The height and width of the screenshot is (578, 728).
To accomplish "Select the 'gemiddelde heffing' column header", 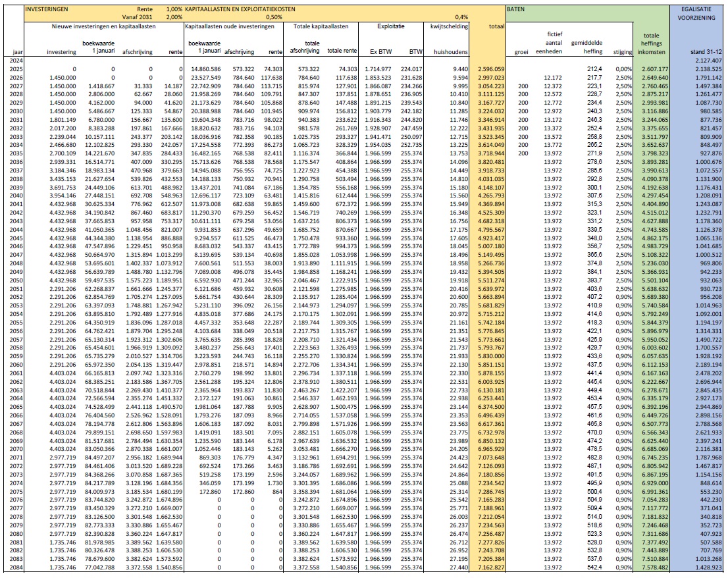I will 587,47.
